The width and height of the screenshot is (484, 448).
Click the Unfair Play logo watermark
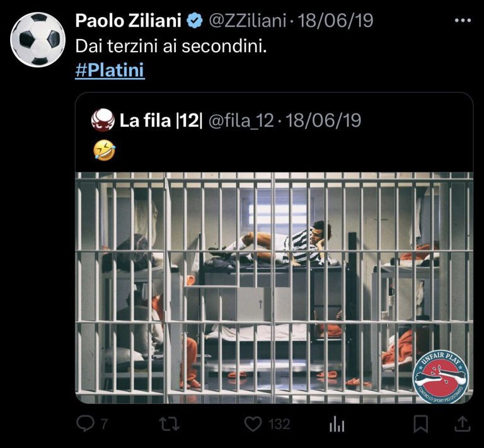(441, 377)
